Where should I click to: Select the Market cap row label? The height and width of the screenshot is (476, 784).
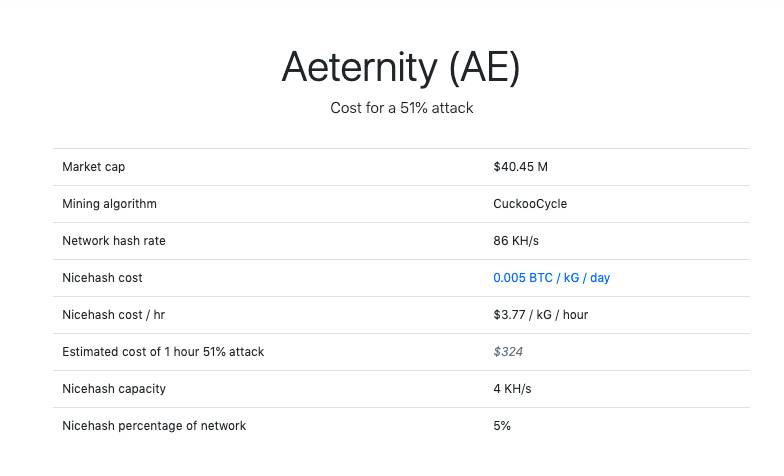coord(94,167)
